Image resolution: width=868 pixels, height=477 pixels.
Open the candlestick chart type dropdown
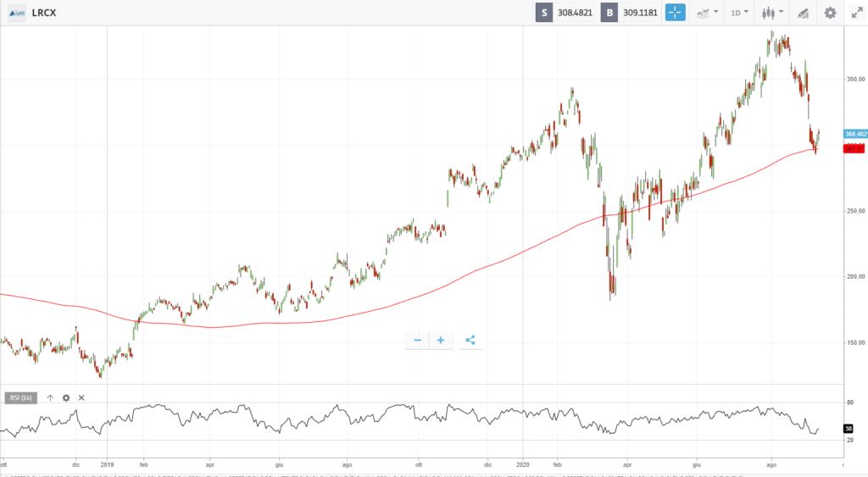pyautogui.click(x=772, y=13)
